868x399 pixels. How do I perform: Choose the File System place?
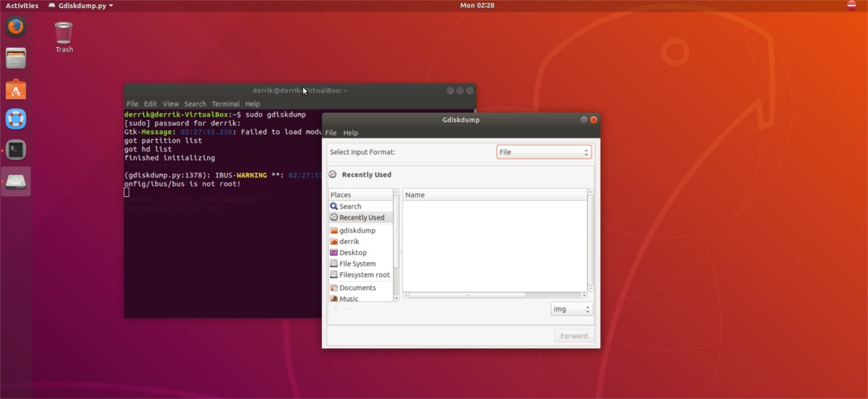(x=357, y=264)
